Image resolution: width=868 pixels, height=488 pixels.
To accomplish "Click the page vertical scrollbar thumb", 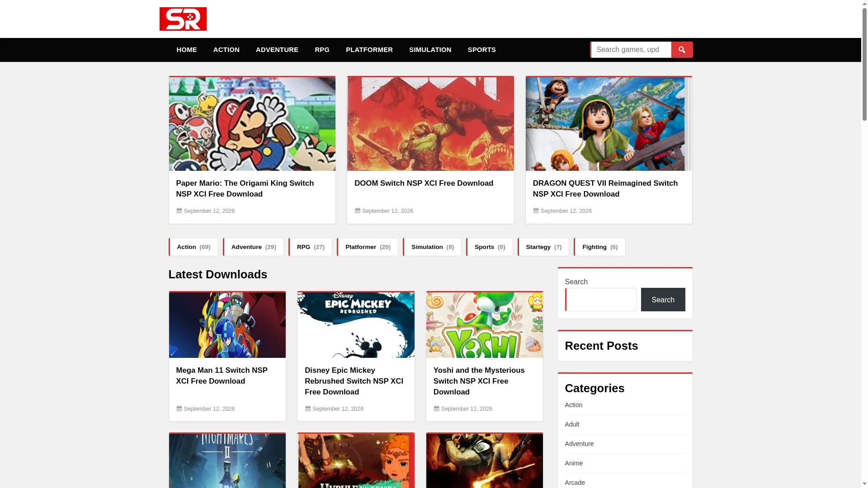I will click(864, 65).
